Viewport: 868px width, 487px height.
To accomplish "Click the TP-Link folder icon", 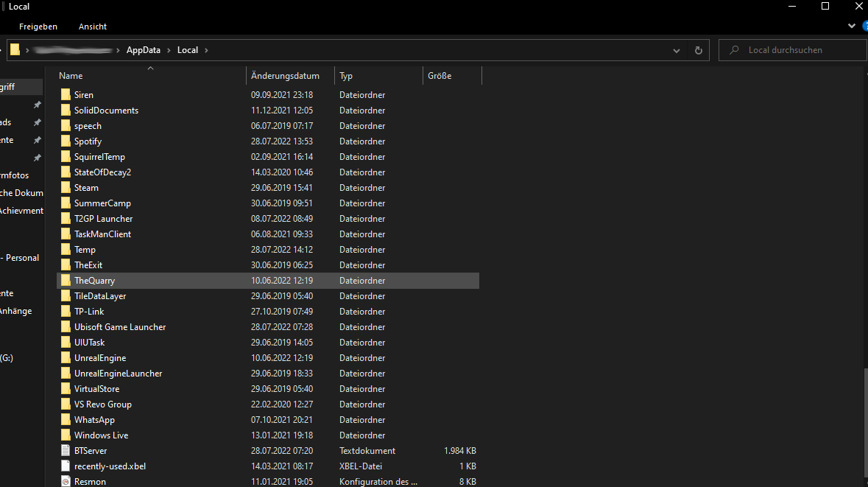I will 66,312.
